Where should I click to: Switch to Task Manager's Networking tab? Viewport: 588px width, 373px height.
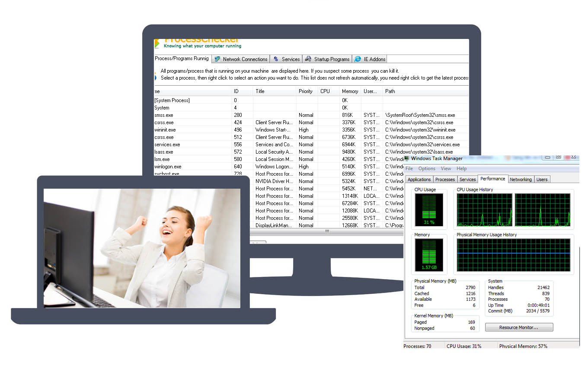point(521,180)
